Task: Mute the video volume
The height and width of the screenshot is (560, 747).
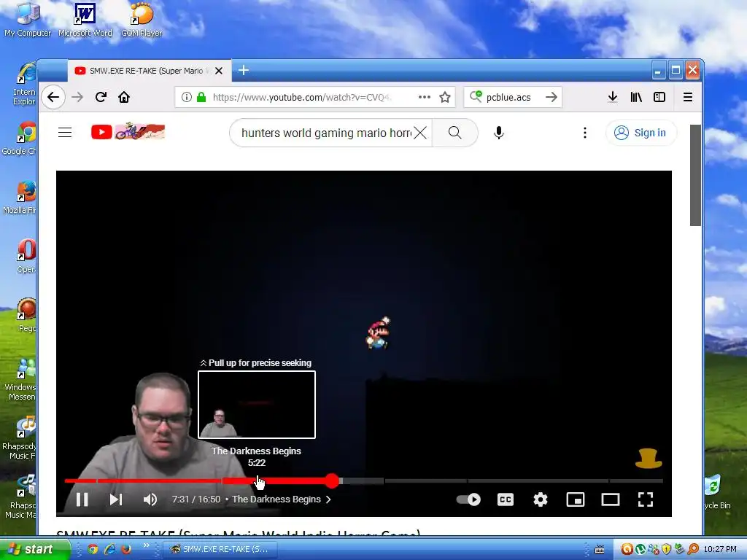Action: (150, 499)
